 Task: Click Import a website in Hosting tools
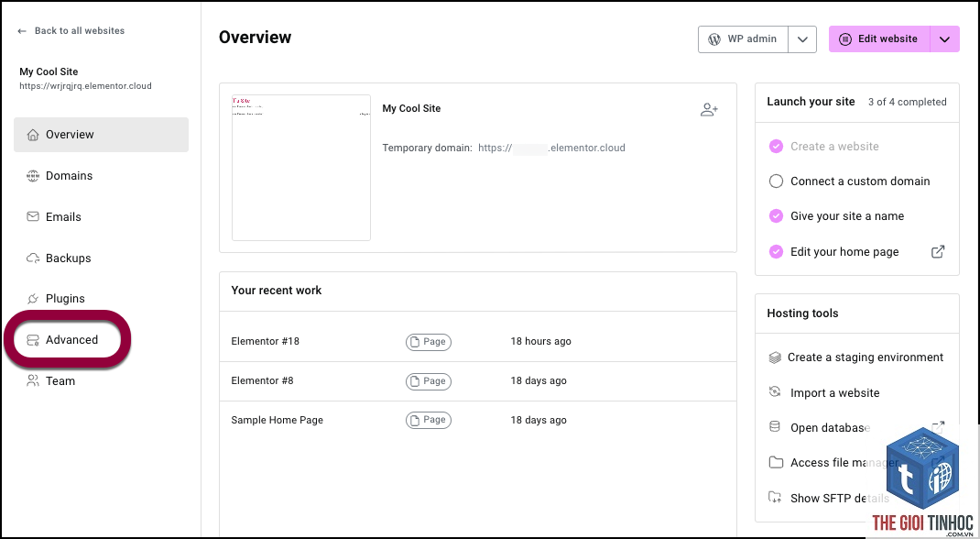pos(835,392)
